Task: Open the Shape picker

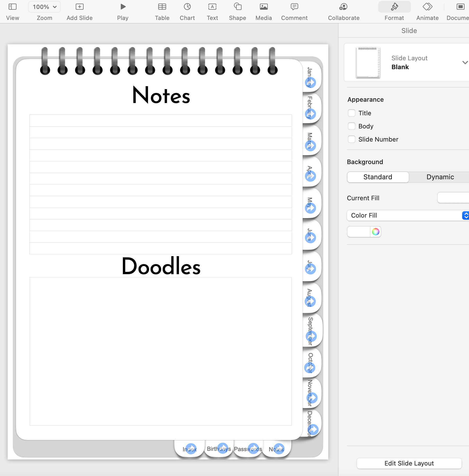Action: click(237, 7)
